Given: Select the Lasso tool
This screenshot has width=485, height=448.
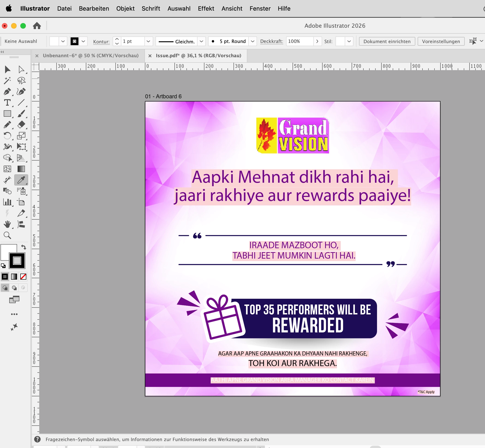Looking at the screenshot, I should click(21, 81).
